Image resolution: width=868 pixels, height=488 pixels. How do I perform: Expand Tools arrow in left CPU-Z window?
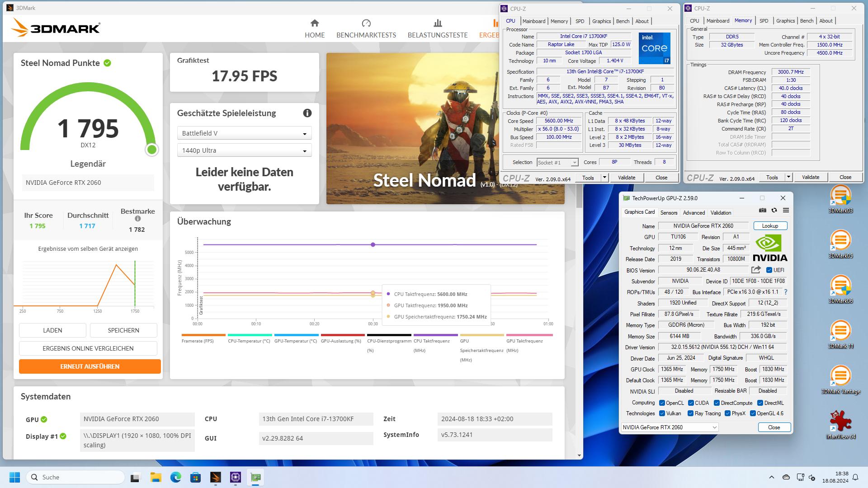tap(604, 178)
